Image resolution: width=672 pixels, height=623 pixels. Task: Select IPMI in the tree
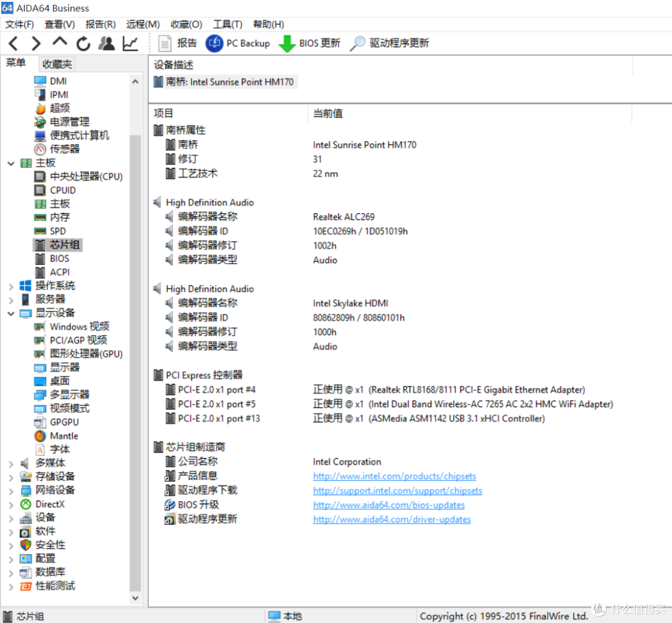pyautogui.click(x=51, y=95)
